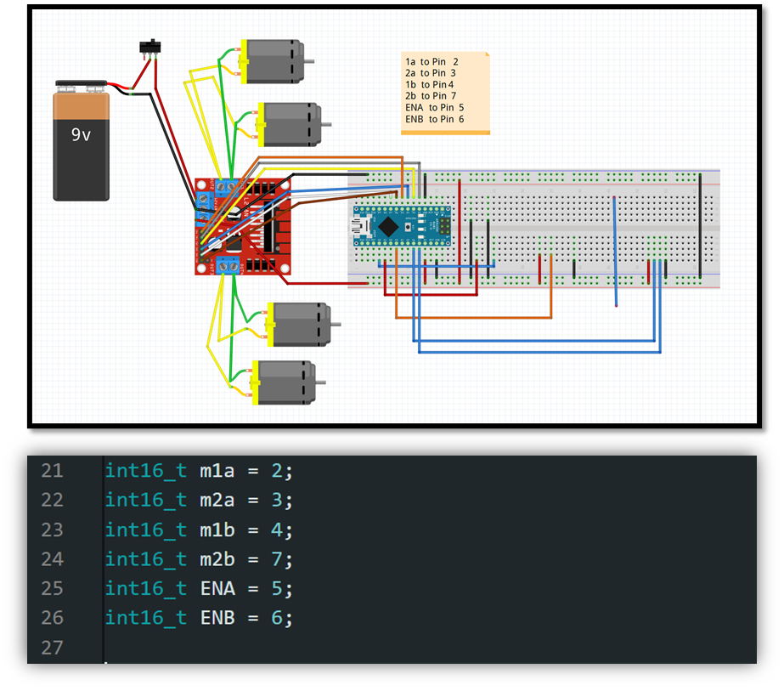
Task: Click note line 'ENB to Pin 6'
Action: point(435,119)
